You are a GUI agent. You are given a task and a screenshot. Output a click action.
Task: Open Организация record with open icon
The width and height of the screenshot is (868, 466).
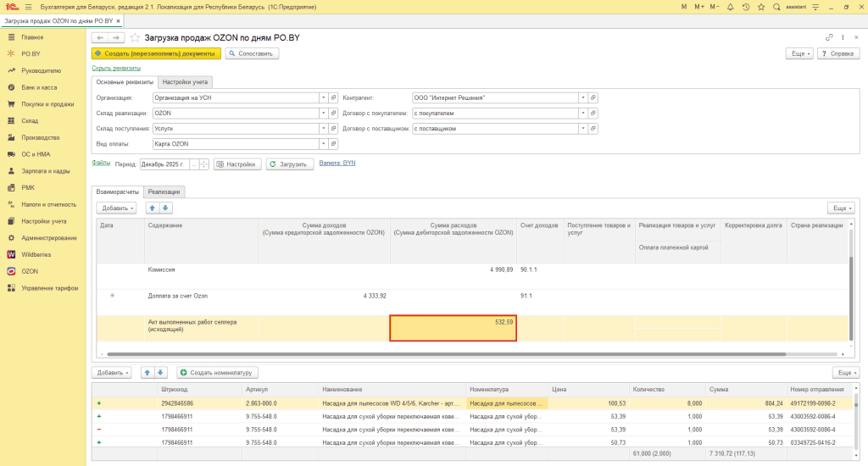point(333,97)
